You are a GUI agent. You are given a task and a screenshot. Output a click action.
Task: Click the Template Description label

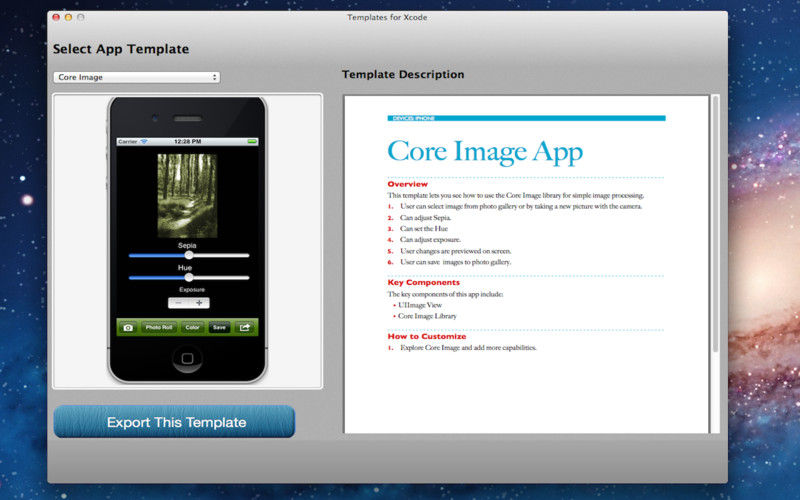pyautogui.click(x=403, y=74)
